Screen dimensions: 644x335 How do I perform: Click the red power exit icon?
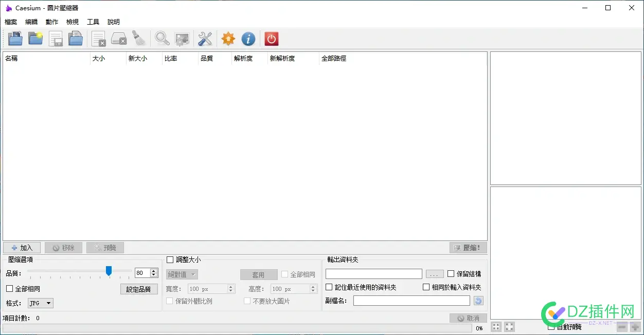[271, 39]
